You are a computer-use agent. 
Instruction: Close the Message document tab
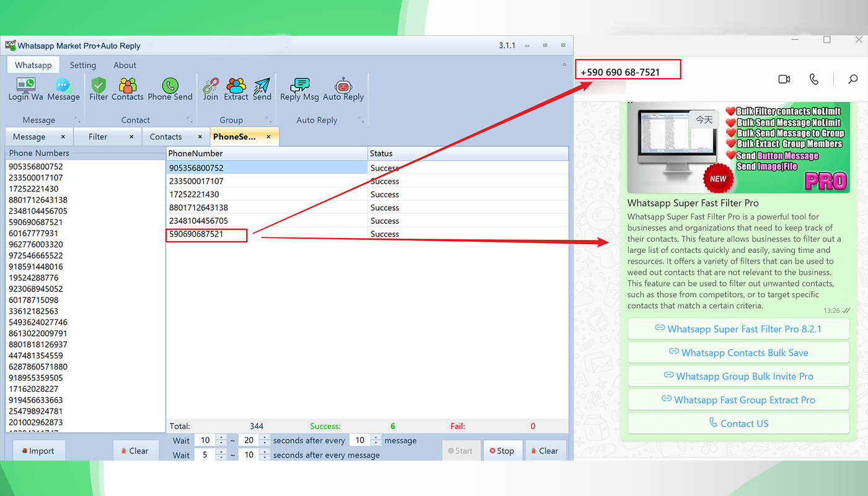click(x=63, y=137)
